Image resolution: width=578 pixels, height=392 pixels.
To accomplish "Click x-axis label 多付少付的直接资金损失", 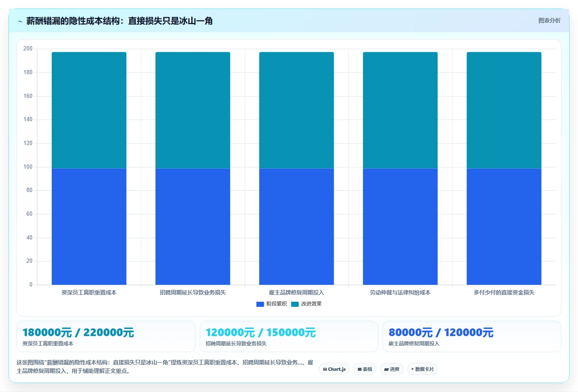I will click(x=504, y=292).
